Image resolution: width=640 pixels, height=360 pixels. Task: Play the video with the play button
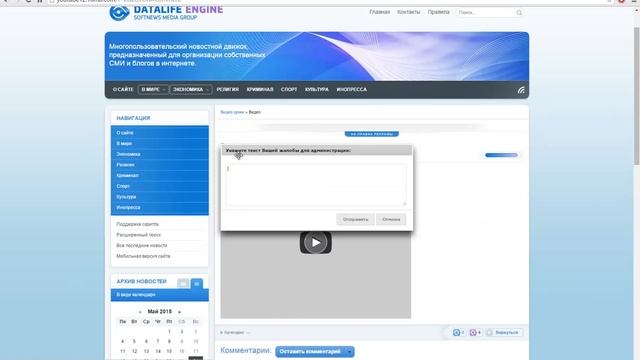pos(316,242)
